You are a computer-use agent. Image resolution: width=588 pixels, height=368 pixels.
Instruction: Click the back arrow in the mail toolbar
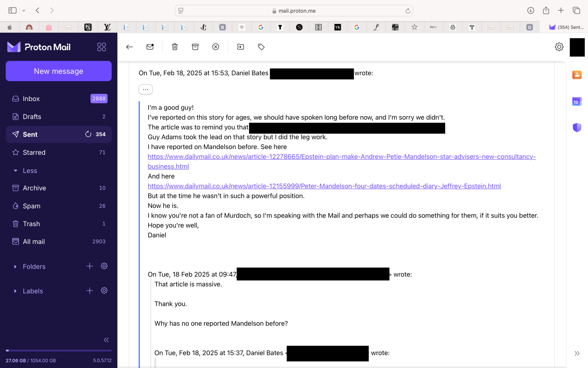pyautogui.click(x=129, y=47)
